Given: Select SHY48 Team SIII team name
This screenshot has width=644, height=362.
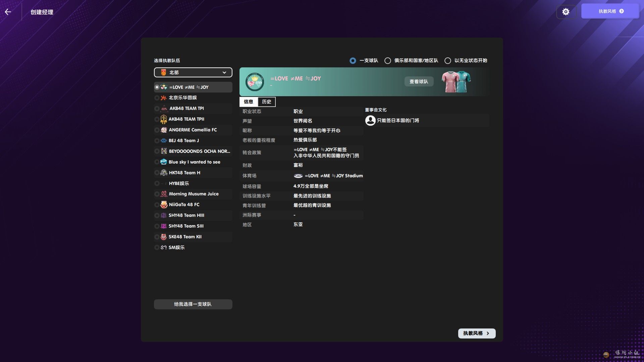Looking at the screenshot, I should click(x=186, y=226).
